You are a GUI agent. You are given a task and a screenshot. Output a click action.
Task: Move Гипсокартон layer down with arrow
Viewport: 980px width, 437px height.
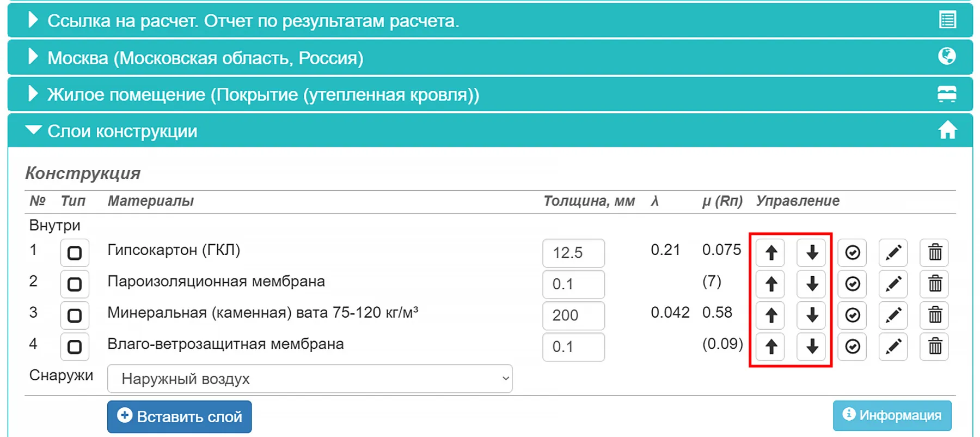pyautogui.click(x=812, y=253)
